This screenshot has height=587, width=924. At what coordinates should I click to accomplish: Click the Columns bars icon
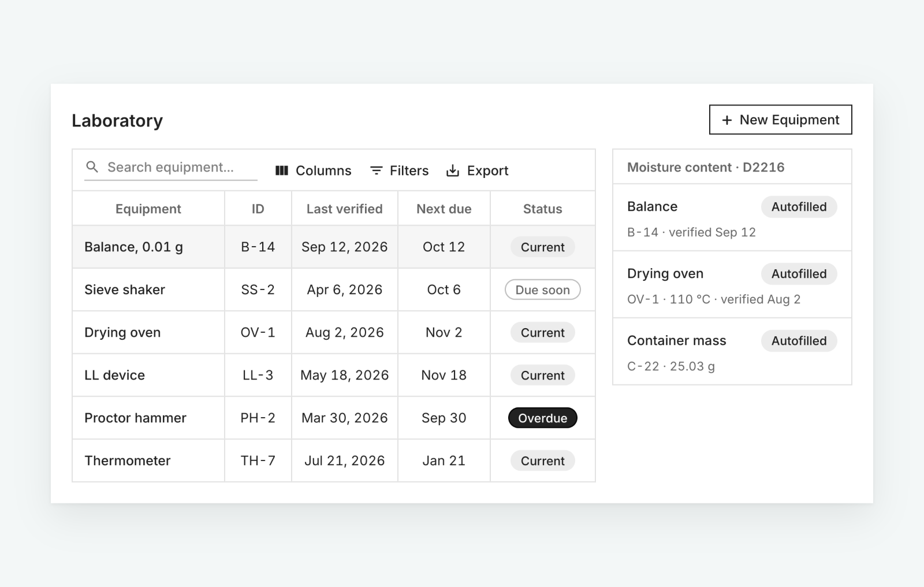282,170
